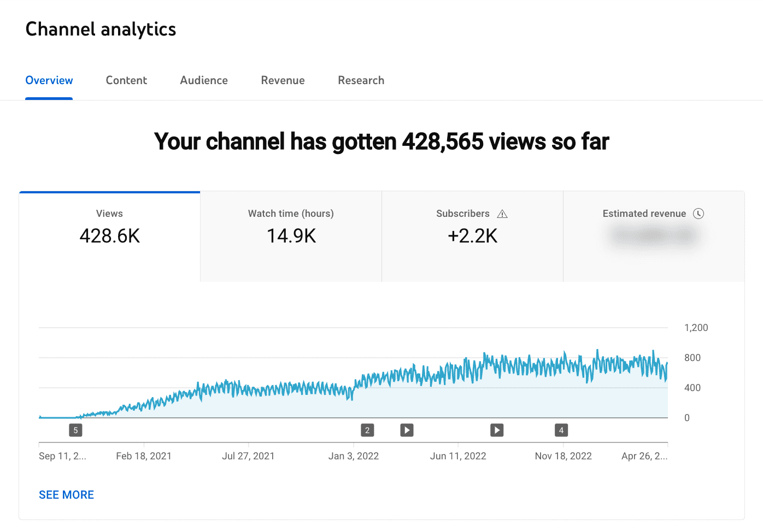Select the "5" marker under the chart
The image size is (763, 532).
coord(75,430)
